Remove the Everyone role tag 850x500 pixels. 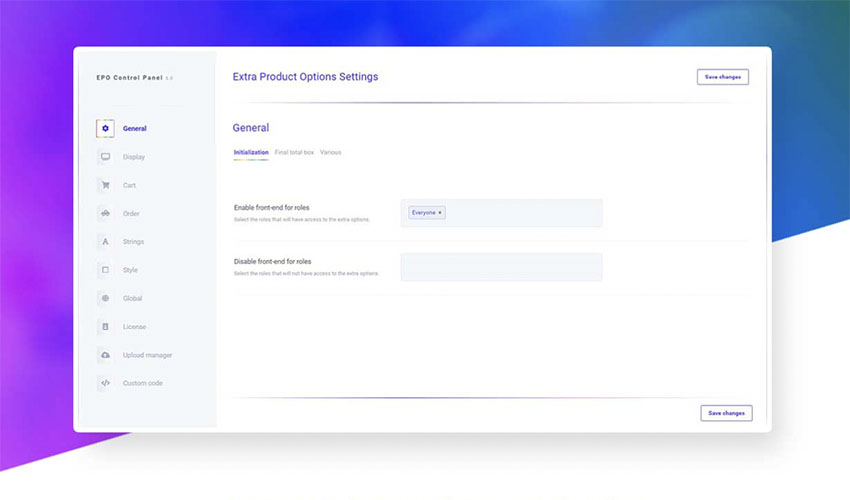(440, 213)
